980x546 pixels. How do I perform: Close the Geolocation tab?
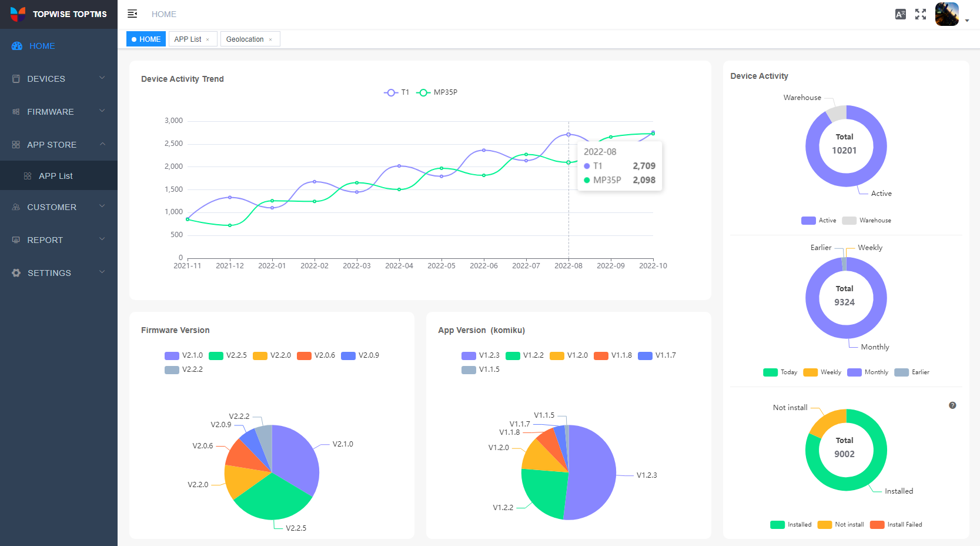[270, 39]
